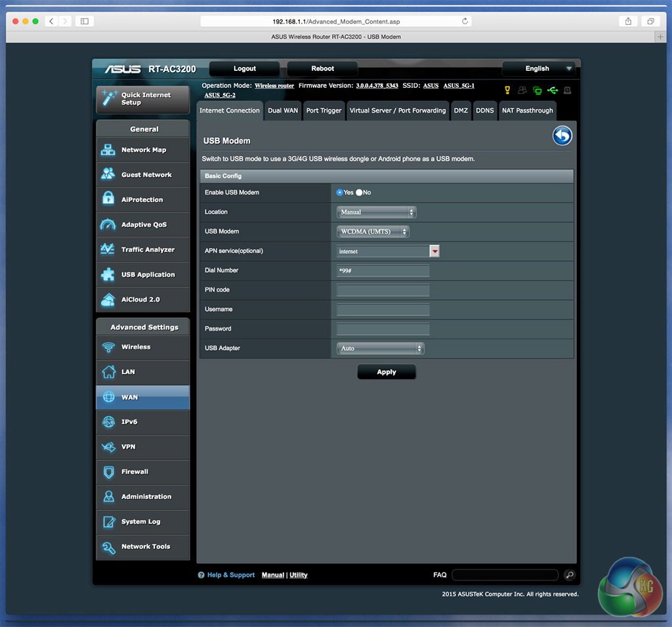Select No for Enable USB Modem
Image resolution: width=672 pixels, height=627 pixels.
point(359,193)
